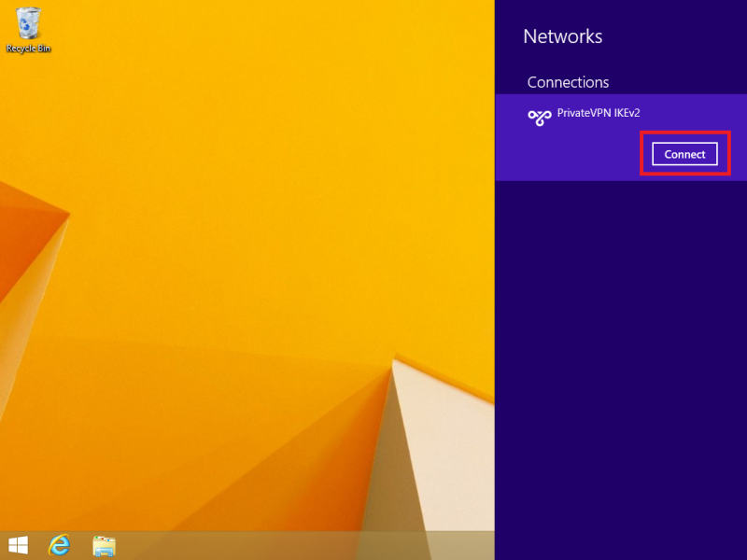Click the Recycle Bin text label
The image size is (747, 560).
tap(28, 48)
